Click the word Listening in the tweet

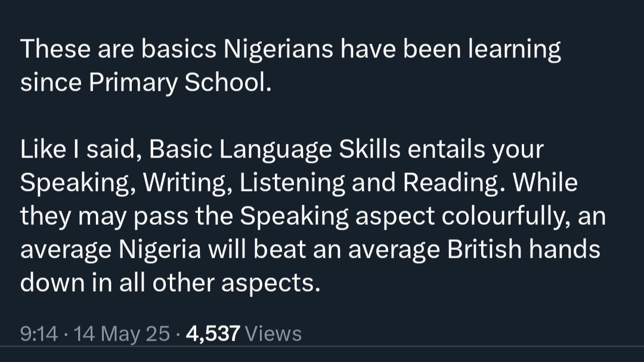coord(292,183)
